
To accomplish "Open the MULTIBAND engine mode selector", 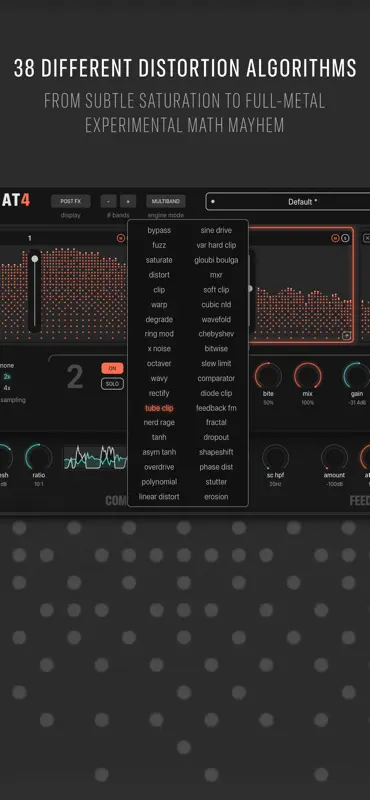I will click(x=166, y=201).
